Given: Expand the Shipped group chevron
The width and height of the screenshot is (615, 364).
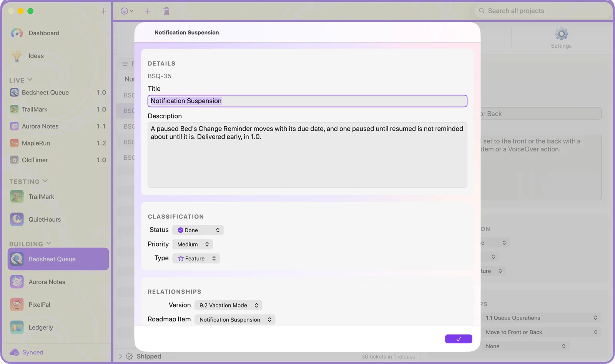Looking at the screenshot, I should click(x=120, y=356).
